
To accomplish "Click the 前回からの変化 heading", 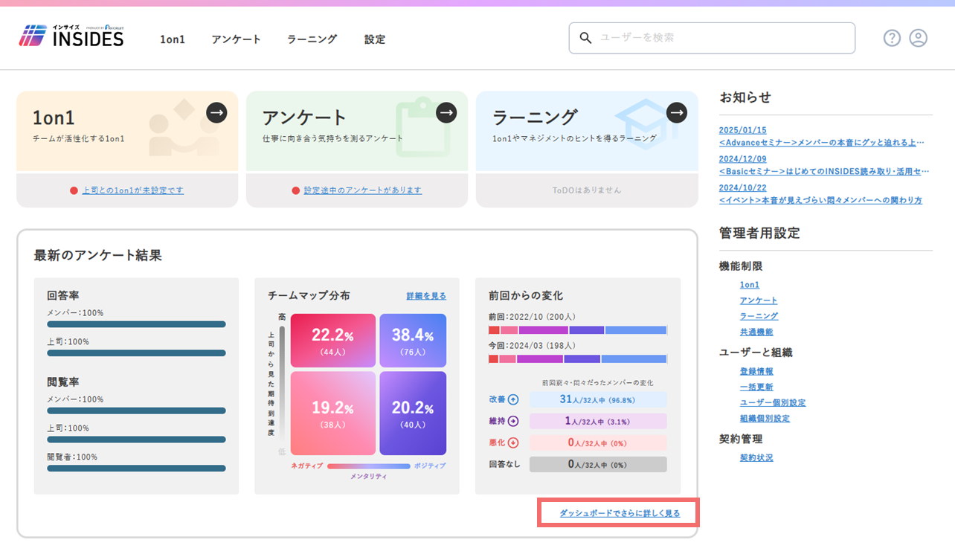I will pos(526,295).
